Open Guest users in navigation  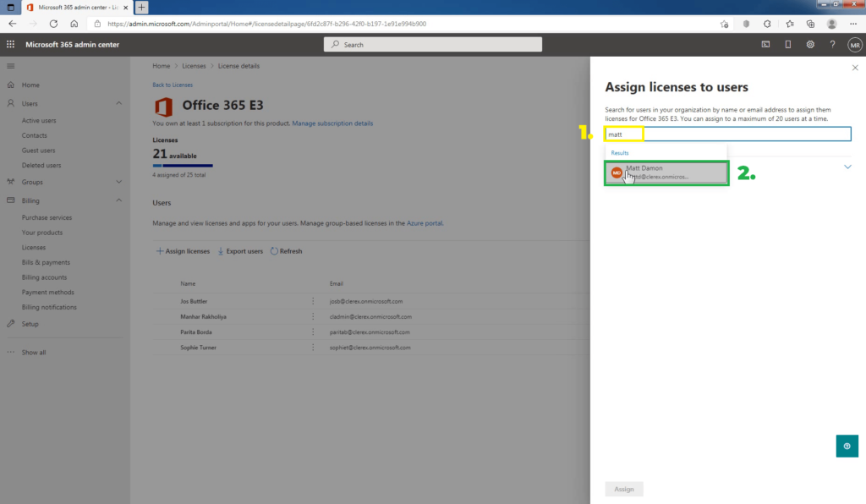(x=38, y=151)
